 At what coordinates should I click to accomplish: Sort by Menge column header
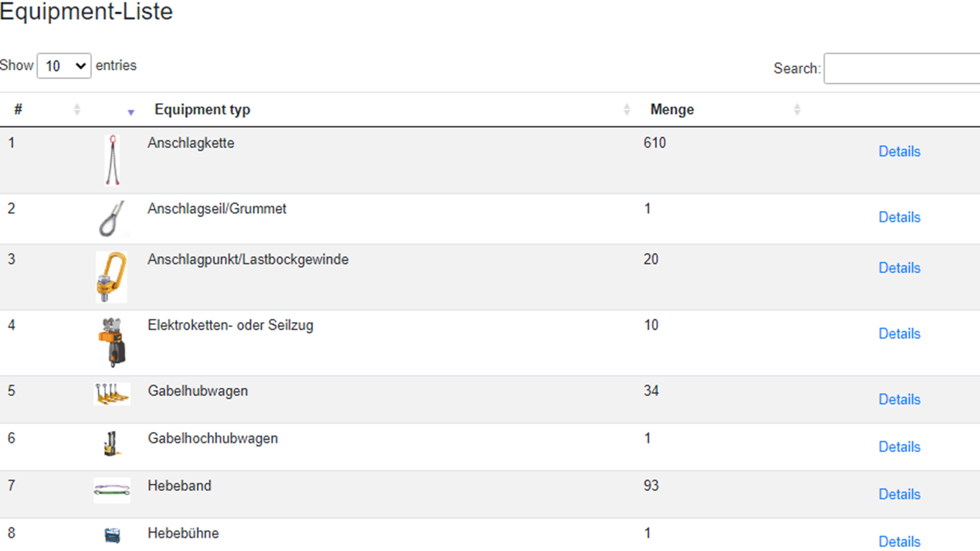point(672,109)
